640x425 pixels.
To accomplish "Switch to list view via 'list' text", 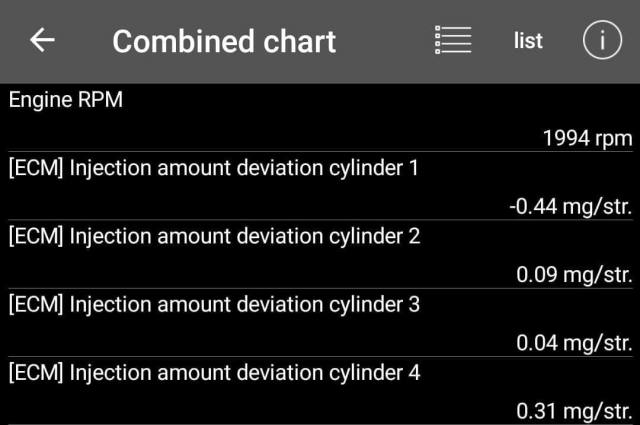I will (x=528, y=41).
